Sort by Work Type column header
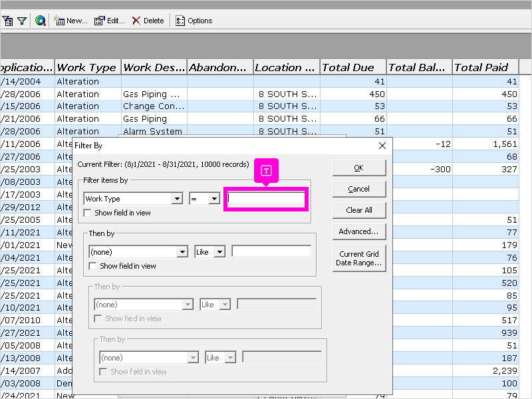 point(88,67)
